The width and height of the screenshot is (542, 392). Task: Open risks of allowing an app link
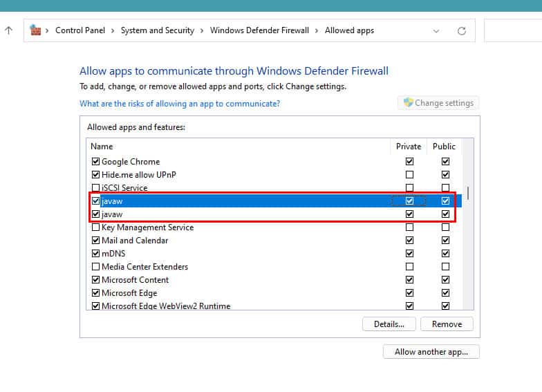pyautogui.click(x=180, y=104)
